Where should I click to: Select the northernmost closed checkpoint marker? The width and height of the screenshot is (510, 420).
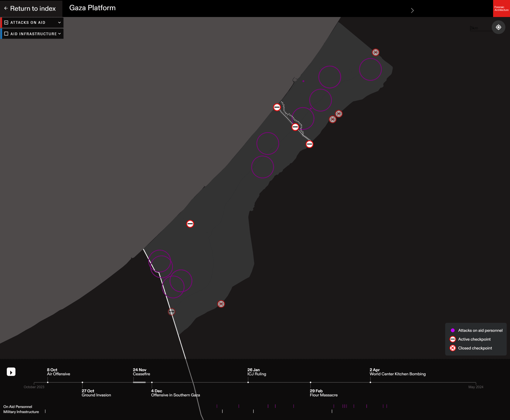pyautogui.click(x=375, y=52)
